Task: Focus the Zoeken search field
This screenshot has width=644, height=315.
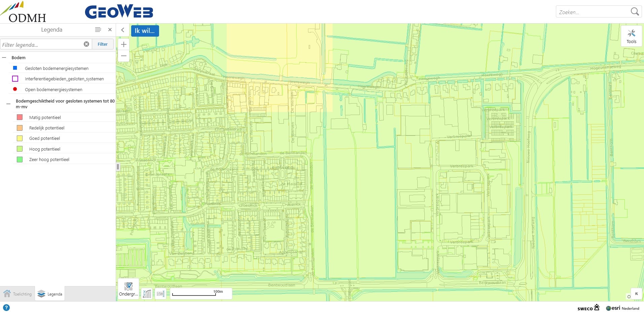Action: [593, 12]
